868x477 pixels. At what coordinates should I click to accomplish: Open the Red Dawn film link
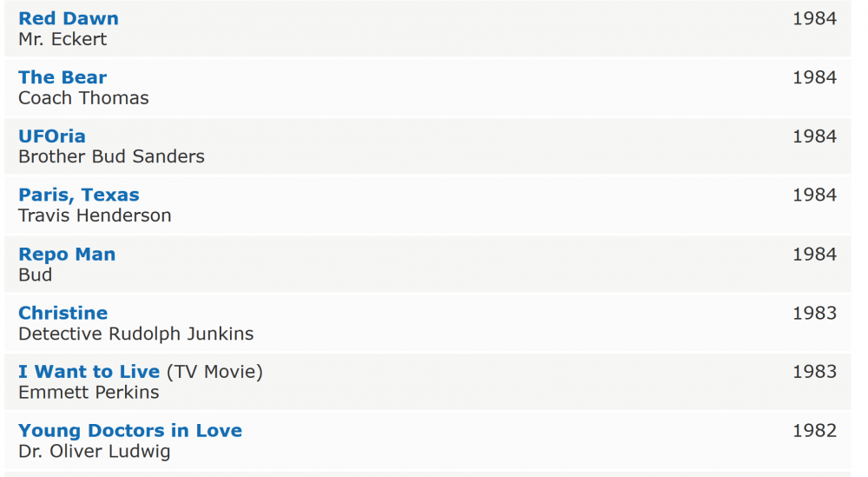click(x=69, y=18)
